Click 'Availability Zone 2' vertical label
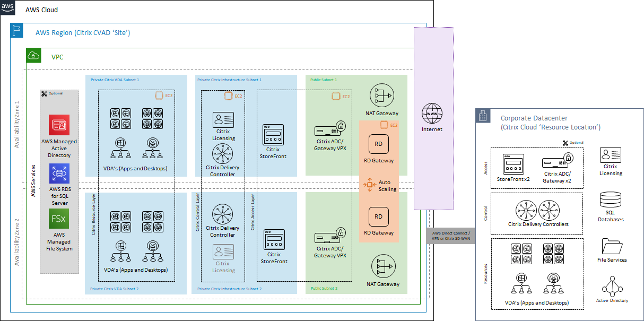The image size is (644, 321). tap(16, 242)
